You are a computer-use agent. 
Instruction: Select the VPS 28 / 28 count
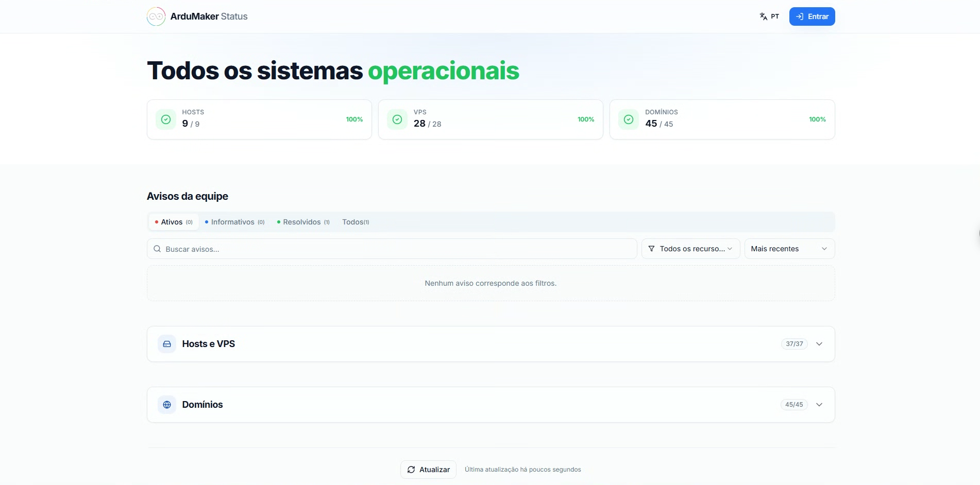(x=427, y=124)
